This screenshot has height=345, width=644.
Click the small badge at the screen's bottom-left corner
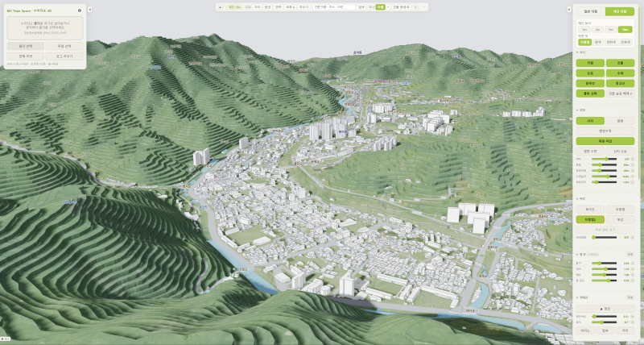[x=4, y=339]
